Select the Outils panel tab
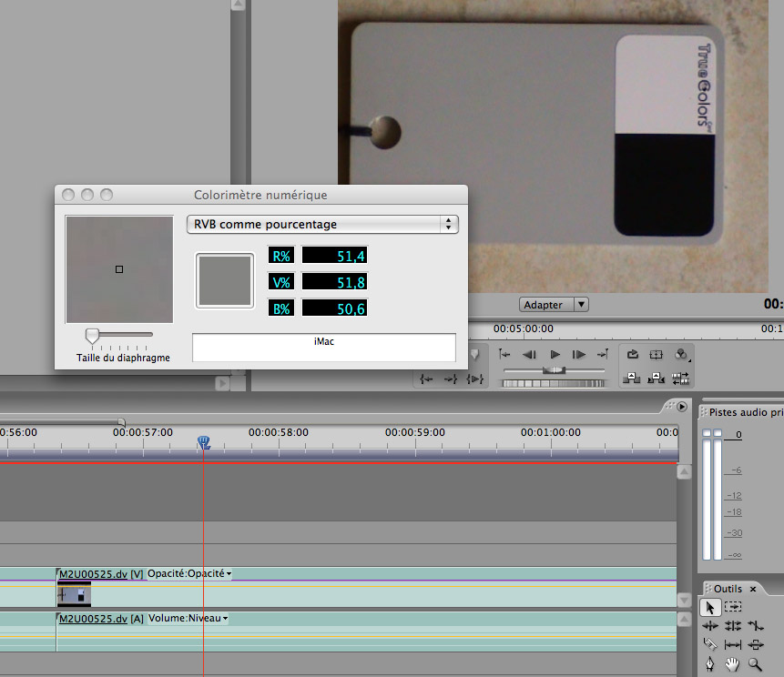Screen dimensions: 784x677 click(728, 589)
